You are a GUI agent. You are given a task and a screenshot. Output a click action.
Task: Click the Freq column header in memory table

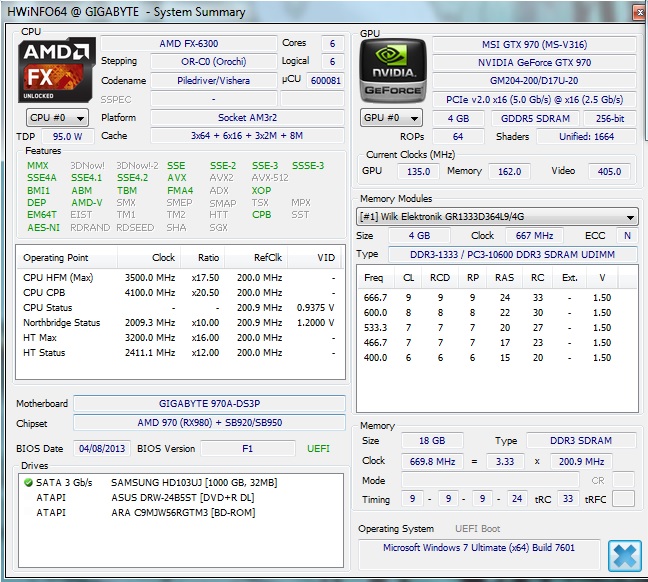click(375, 277)
